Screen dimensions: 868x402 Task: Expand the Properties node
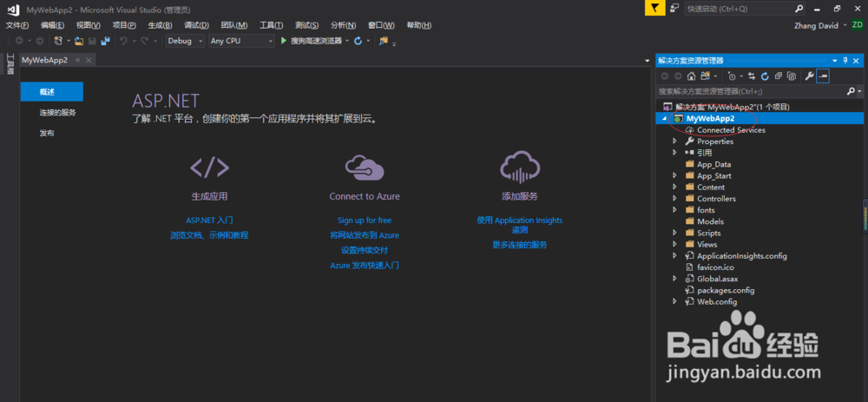point(674,142)
